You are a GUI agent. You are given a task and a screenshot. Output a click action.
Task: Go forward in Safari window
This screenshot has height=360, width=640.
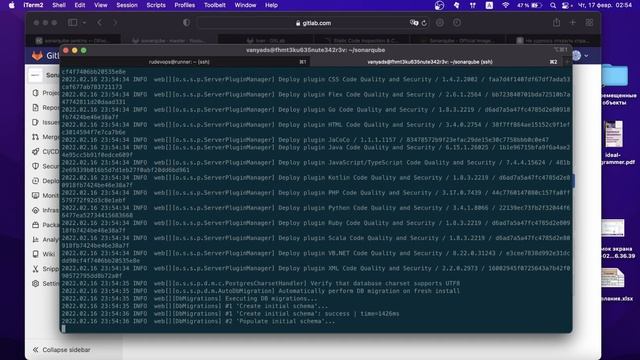tap(115, 23)
